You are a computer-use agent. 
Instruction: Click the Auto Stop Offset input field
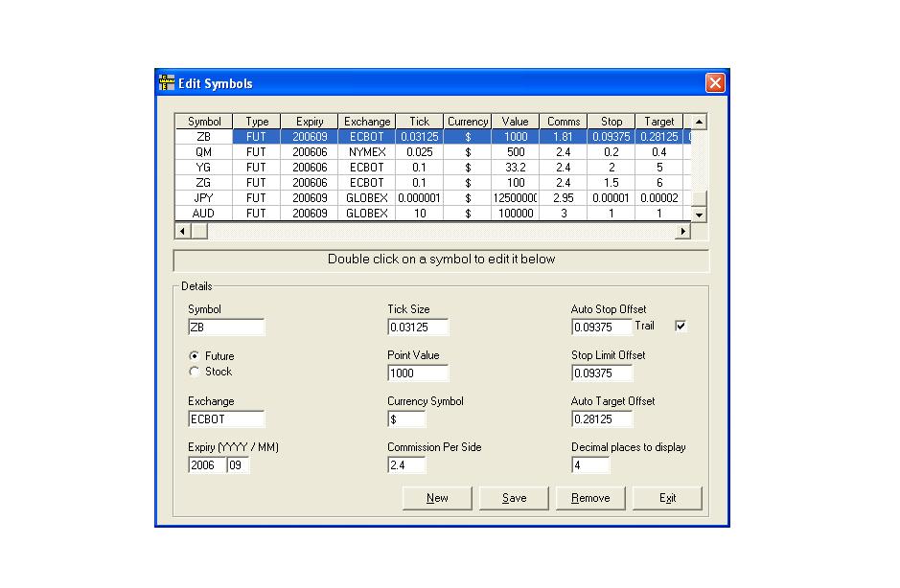[x=602, y=327]
